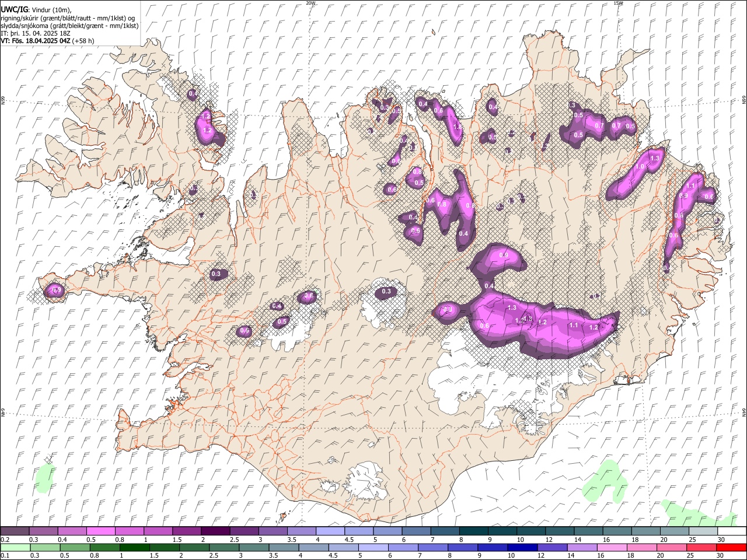Click the valid time 'VT: Fös. 18.04.2025 04Z'
The image size is (747, 560).
(x=36, y=41)
